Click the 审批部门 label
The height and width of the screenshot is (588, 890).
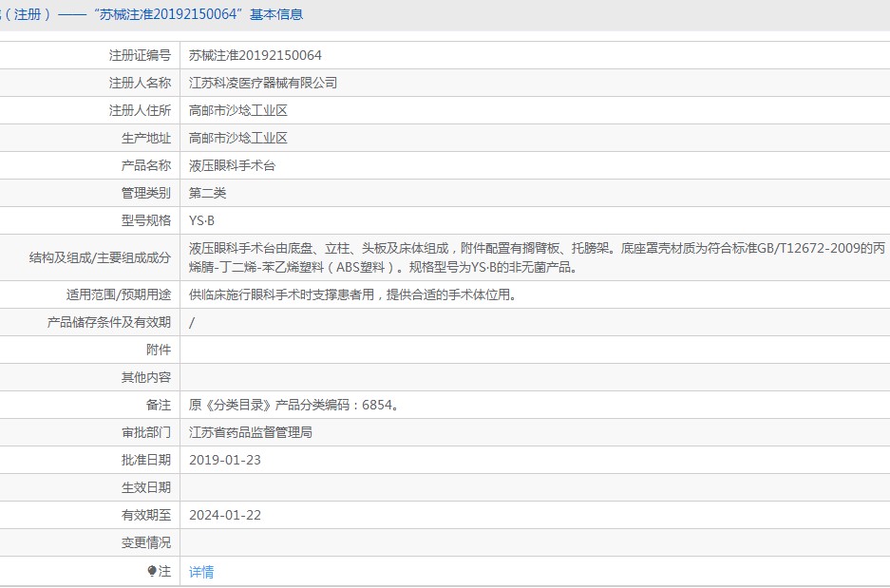pos(146,432)
